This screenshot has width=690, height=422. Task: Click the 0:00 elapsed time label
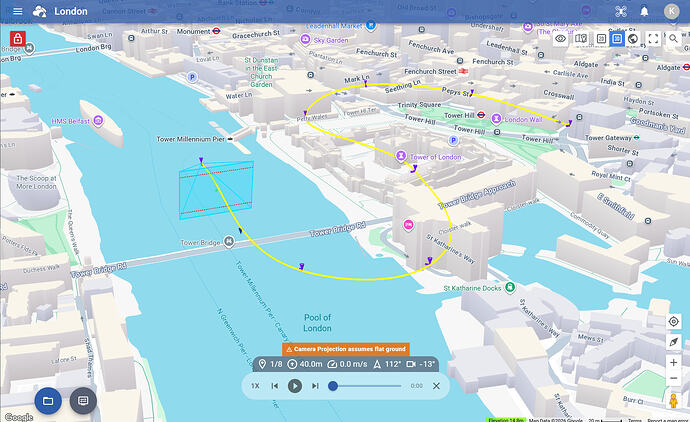click(417, 386)
